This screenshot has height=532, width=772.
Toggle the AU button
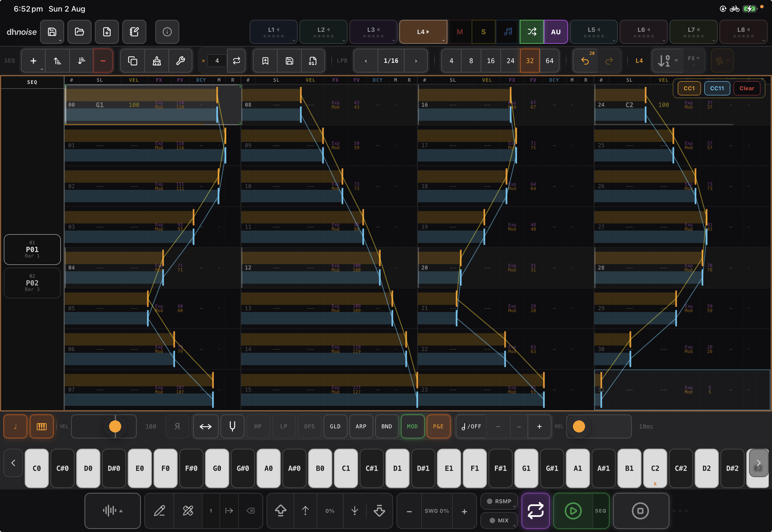pos(556,32)
